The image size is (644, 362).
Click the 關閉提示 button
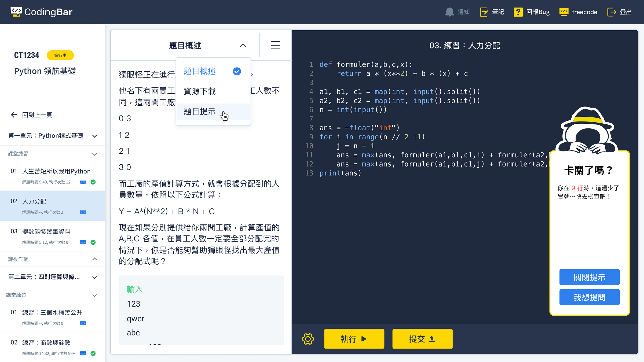point(589,277)
